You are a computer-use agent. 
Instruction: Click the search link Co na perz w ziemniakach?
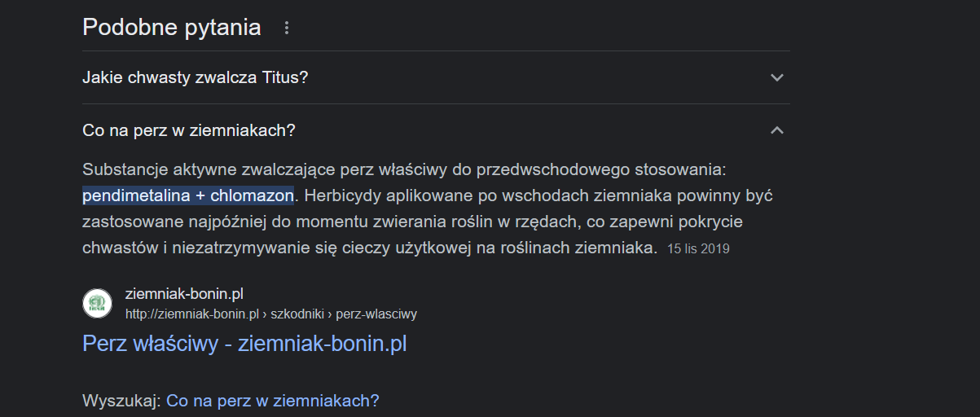coord(273,401)
